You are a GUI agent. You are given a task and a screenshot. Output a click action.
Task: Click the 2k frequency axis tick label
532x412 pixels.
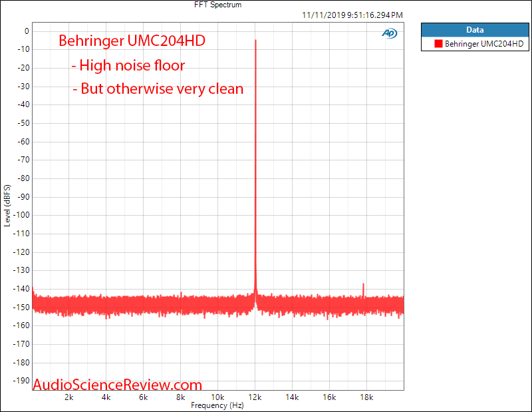(x=69, y=397)
